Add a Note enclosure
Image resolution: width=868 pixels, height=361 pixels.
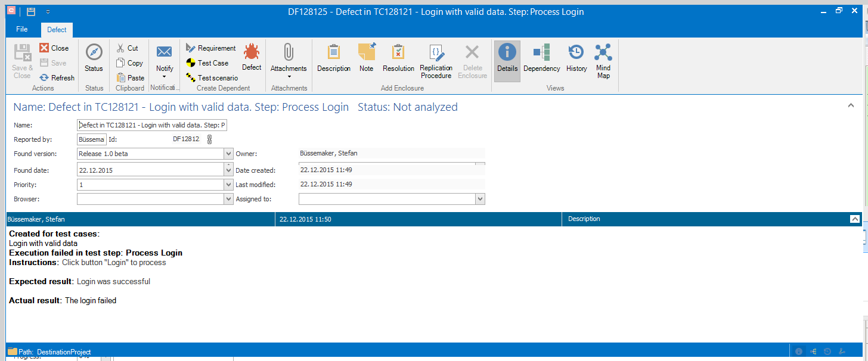pos(366,60)
